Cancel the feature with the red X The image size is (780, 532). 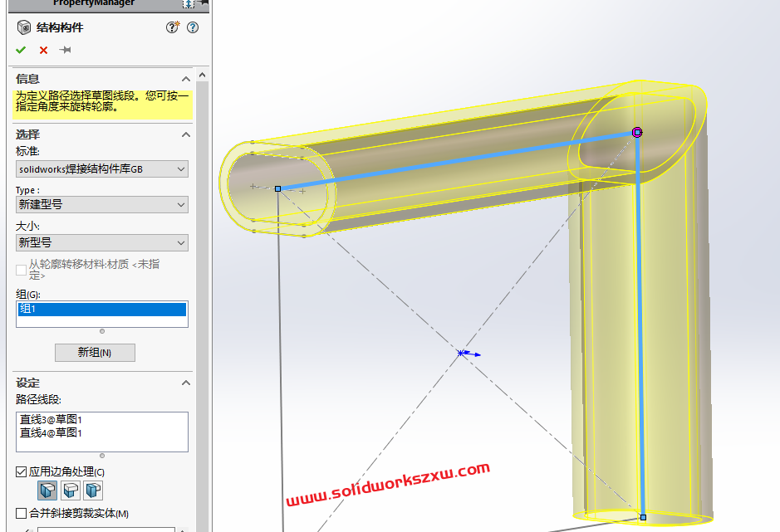tap(42, 50)
